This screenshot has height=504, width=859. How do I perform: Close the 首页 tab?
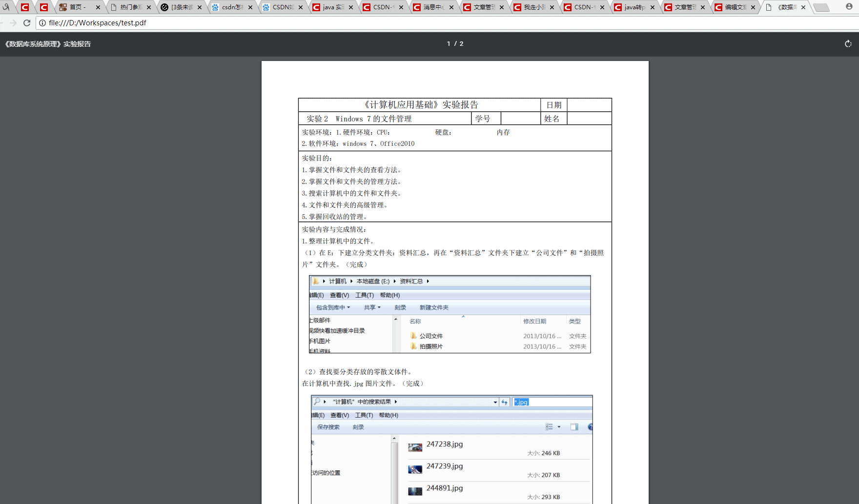click(x=98, y=7)
